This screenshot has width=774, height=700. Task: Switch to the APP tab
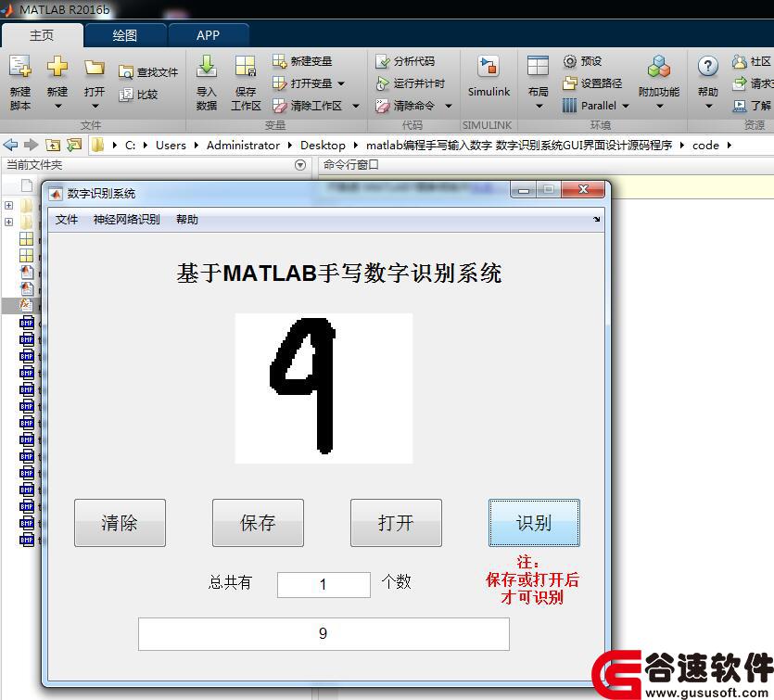point(208,35)
